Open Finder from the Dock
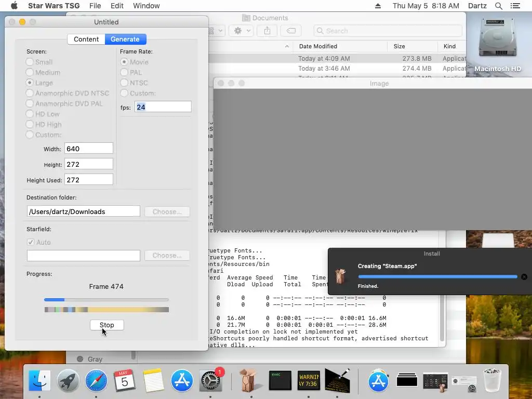 point(39,381)
